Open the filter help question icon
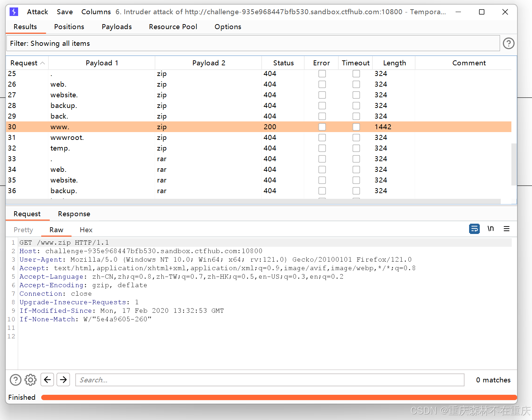 [x=509, y=43]
